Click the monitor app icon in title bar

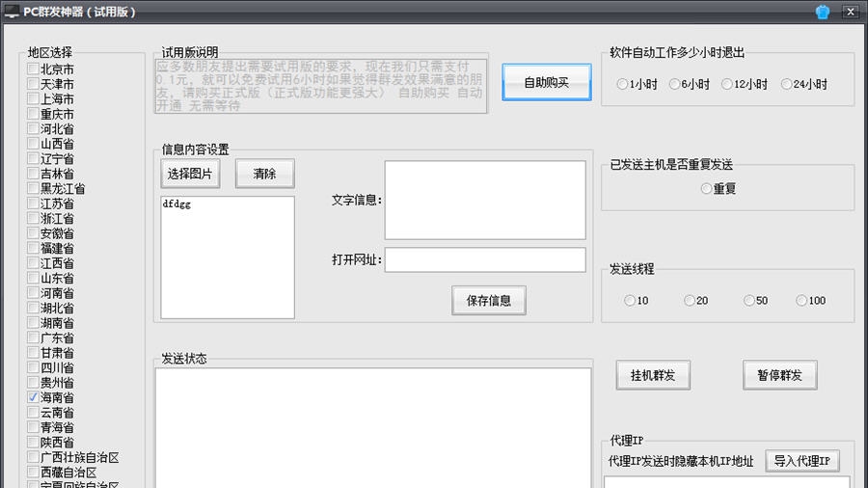click(x=11, y=12)
